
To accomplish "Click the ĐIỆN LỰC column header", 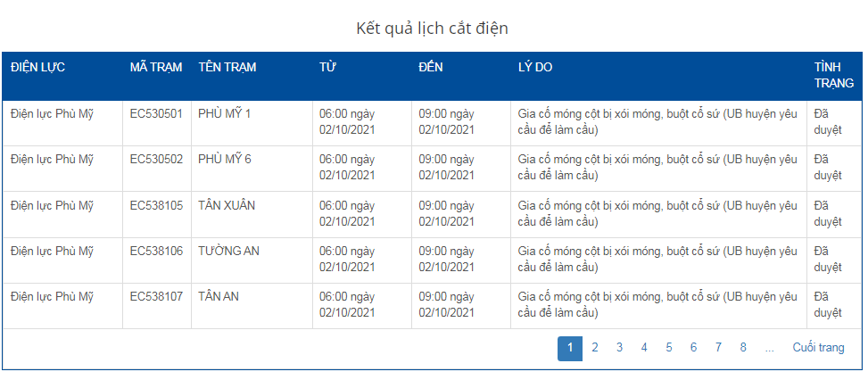I will pos(37,67).
